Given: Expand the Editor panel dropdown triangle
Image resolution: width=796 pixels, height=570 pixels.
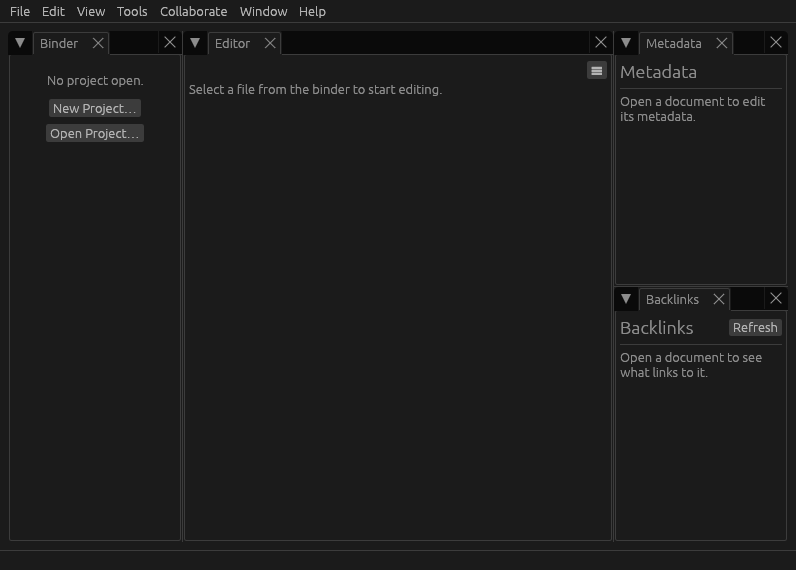Looking at the screenshot, I should (195, 43).
